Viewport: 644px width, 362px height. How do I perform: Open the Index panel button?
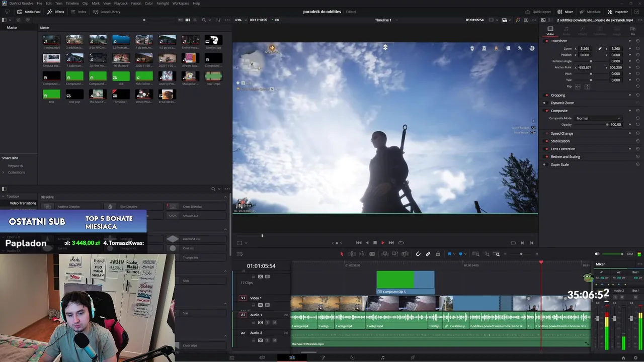78,12
